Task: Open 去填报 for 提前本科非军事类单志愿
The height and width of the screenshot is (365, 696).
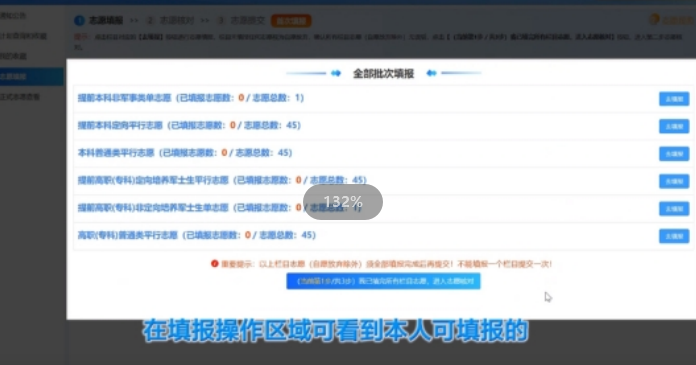Action: pyautogui.click(x=674, y=99)
